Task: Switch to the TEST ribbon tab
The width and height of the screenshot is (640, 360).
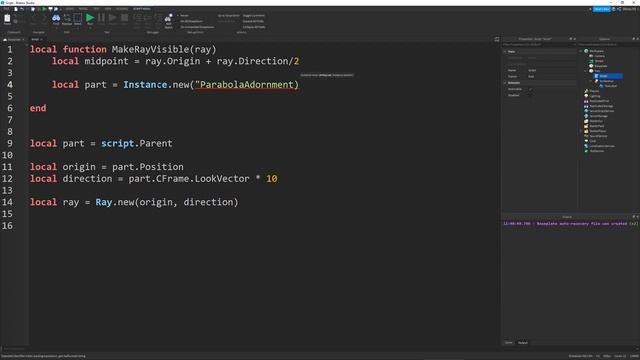Action: [96, 9]
